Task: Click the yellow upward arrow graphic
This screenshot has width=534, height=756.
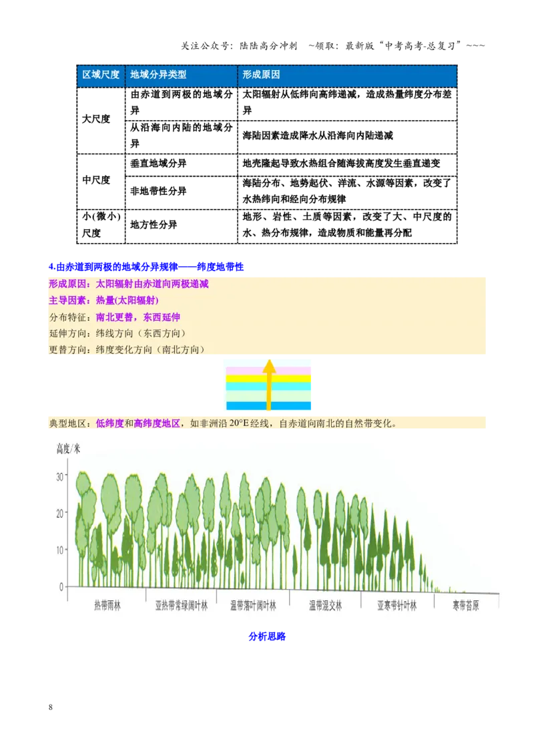Action: pyautogui.click(x=269, y=384)
